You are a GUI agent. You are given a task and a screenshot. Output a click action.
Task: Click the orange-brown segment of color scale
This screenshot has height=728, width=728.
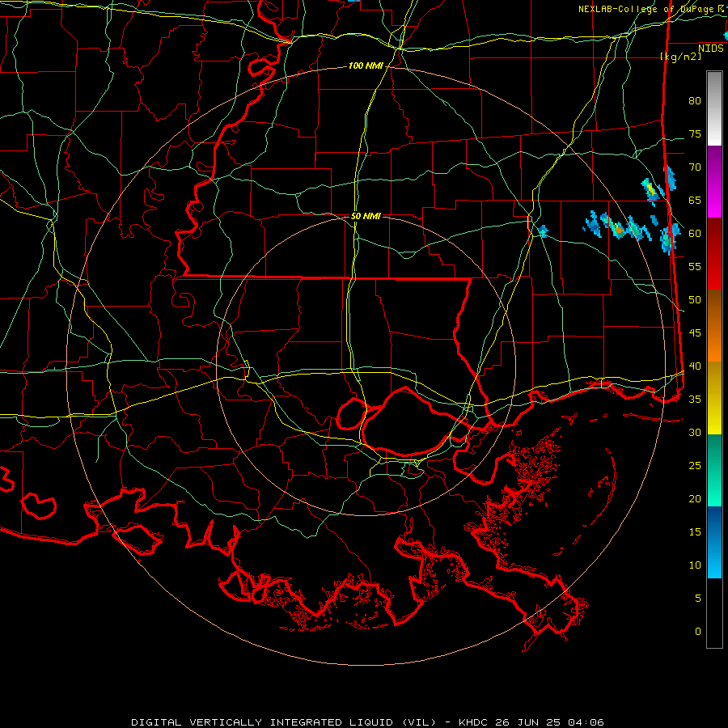[714, 325]
